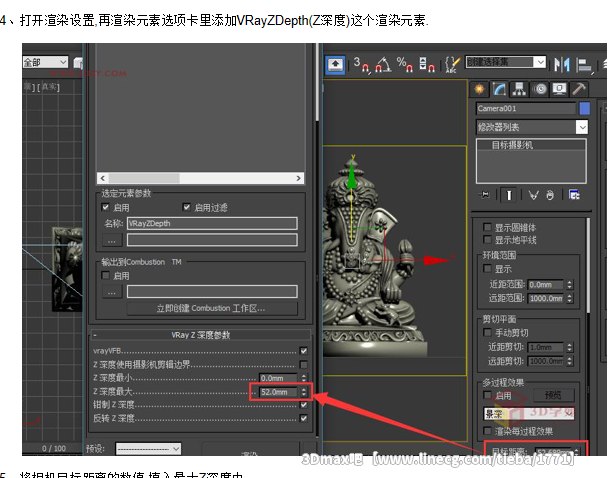The height and width of the screenshot is (478, 614).
Task: Open the Modify panel arc tab
Action: point(499,89)
